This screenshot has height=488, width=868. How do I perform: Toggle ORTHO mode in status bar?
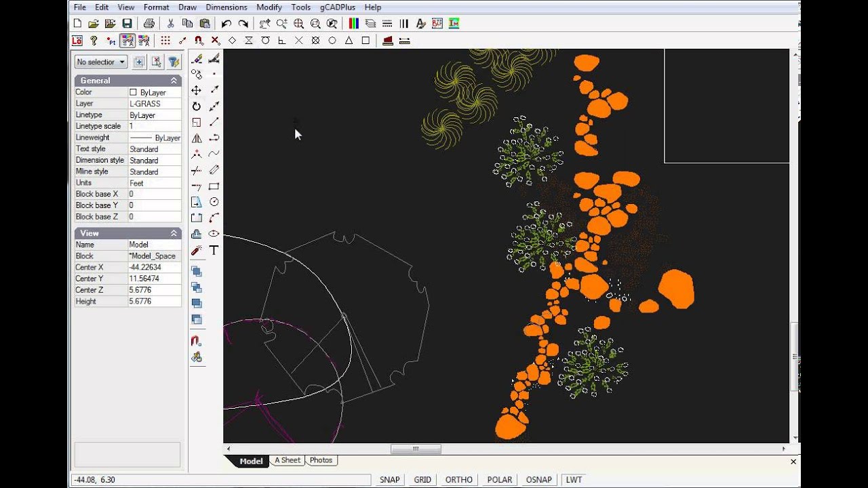[x=458, y=480]
